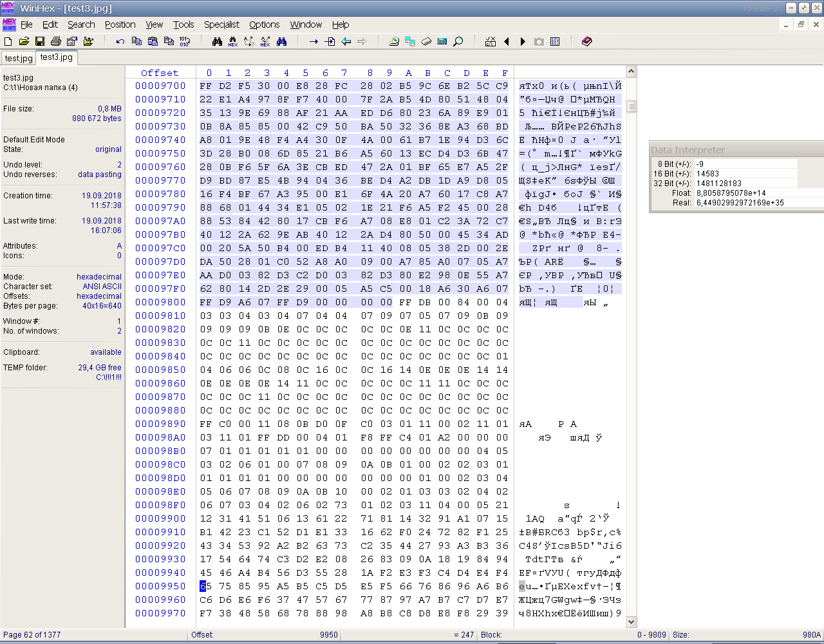
Task: Select the highlighted byte 65 in row 00009950
Action: click(206, 586)
